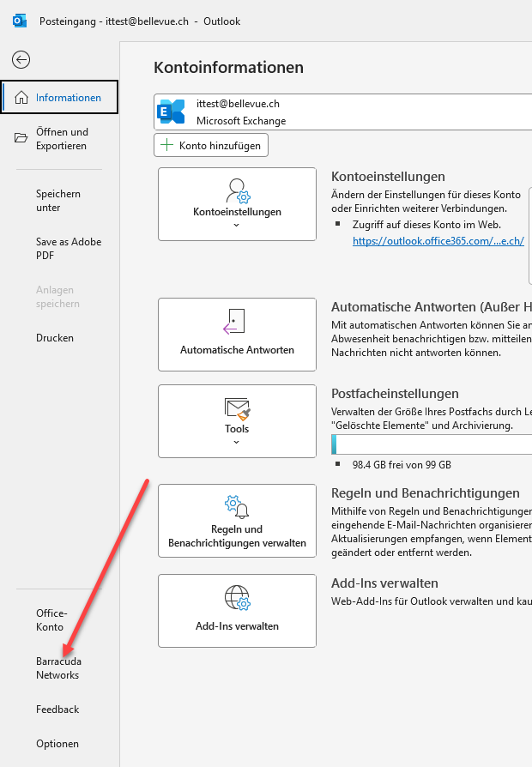The image size is (532, 767).
Task: Click the door icon for Automatische Antworten
Action: tap(234, 322)
